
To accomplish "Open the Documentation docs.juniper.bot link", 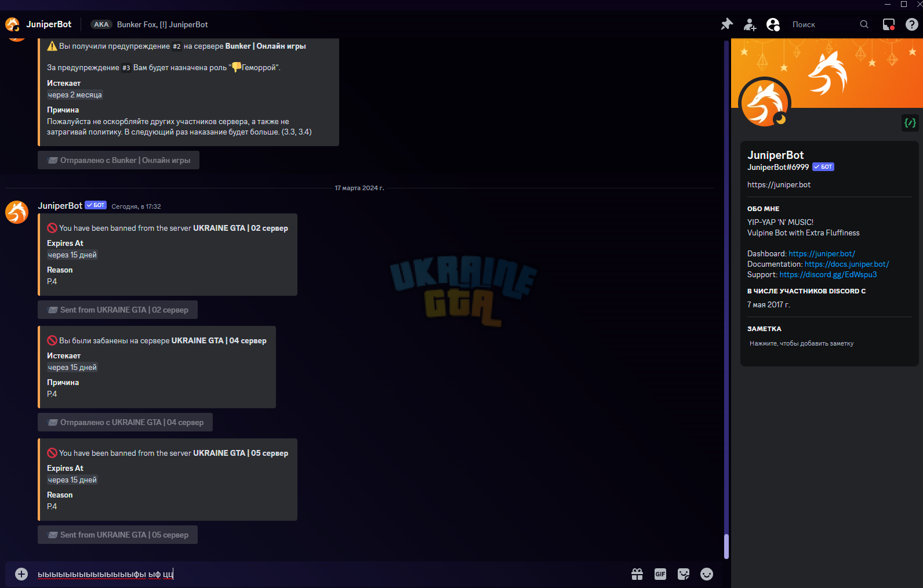I will (x=846, y=264).
